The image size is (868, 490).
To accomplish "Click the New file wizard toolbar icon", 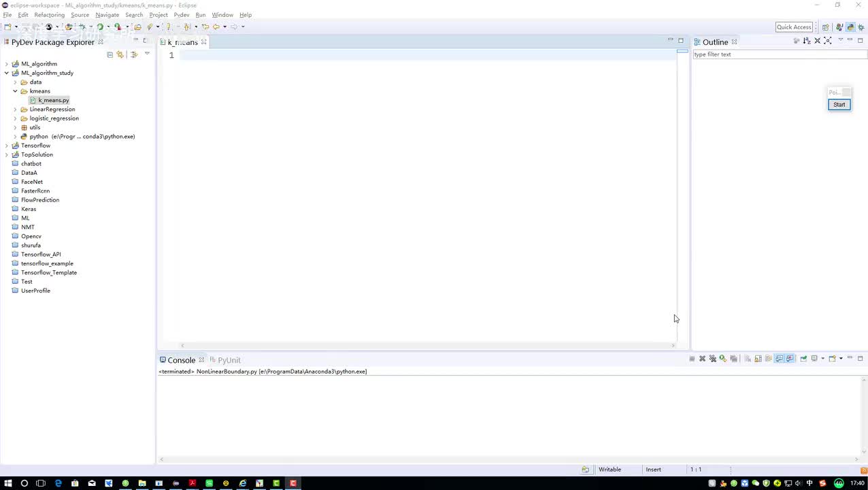I will [x=8, y=27].
